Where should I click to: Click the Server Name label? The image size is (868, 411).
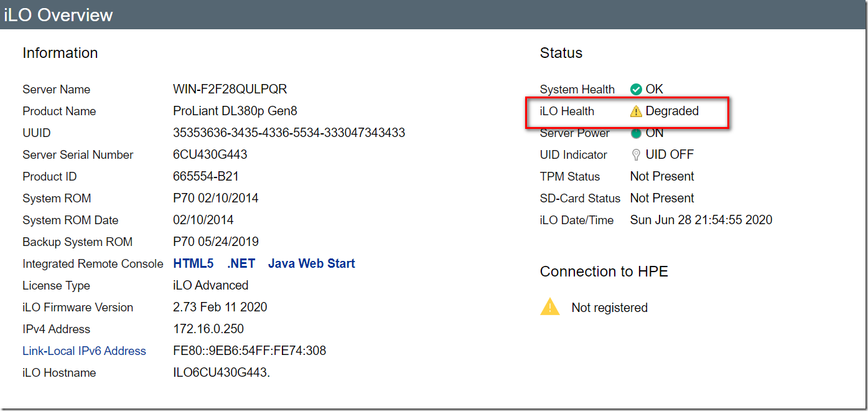pyautogui.click(x=57, y=89)
